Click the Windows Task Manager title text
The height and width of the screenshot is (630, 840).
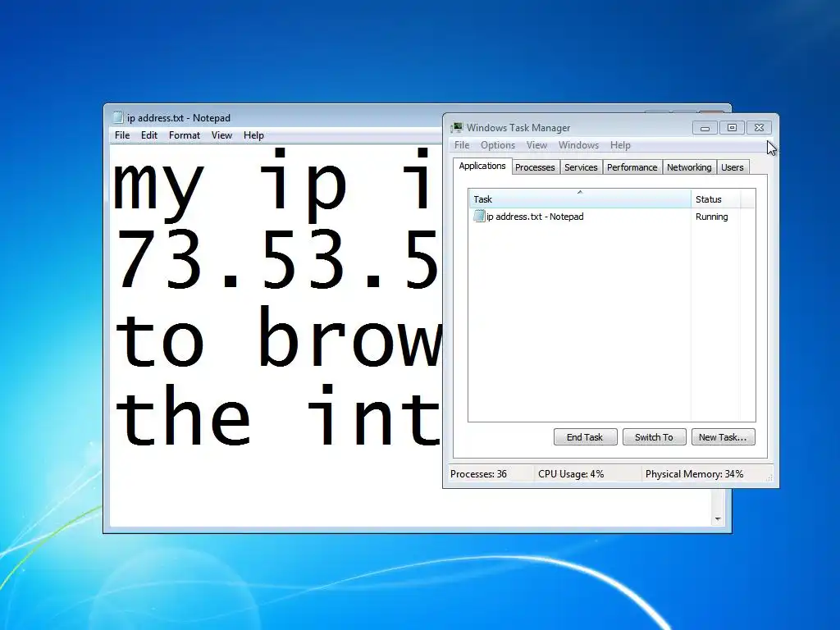[518, 127]
